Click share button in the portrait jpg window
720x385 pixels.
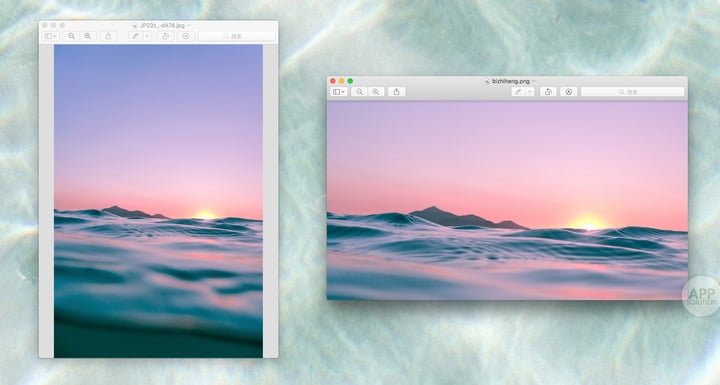pos(108,36)
